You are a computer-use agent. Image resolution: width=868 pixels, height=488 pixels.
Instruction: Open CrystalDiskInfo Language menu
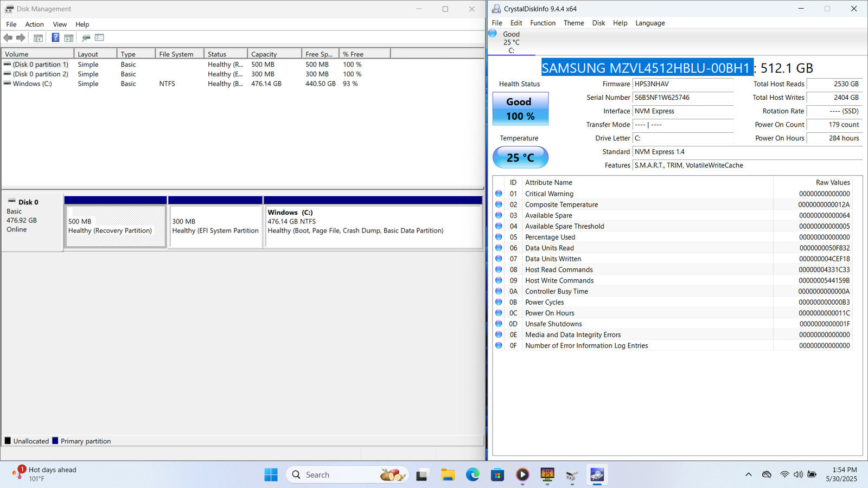[x=650, y=23]
